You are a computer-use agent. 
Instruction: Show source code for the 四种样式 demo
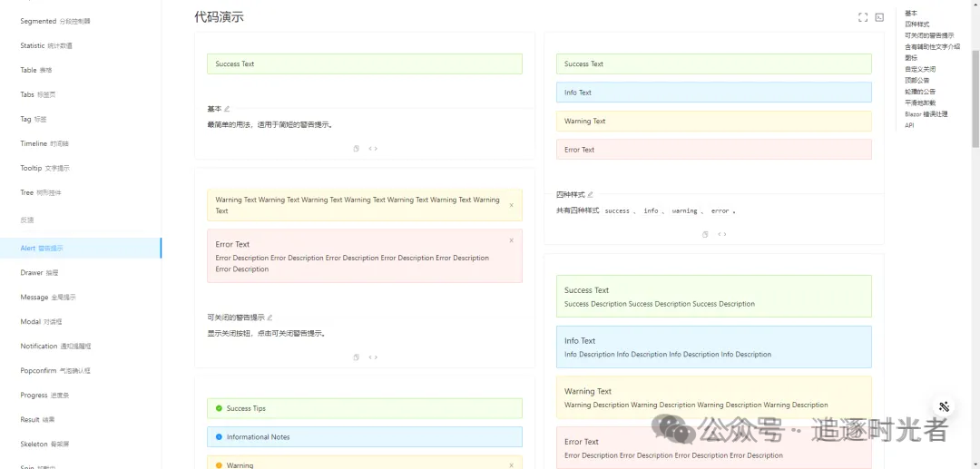click(x=722, y=234)
